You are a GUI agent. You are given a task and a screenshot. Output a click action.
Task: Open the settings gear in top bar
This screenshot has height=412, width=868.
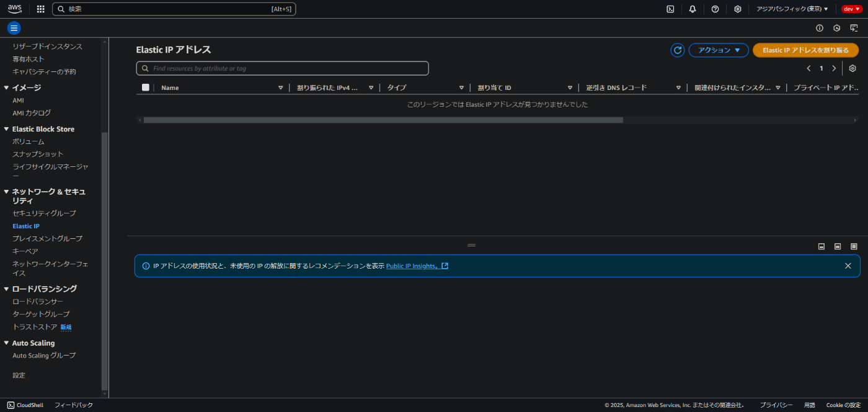coord(738,9)
